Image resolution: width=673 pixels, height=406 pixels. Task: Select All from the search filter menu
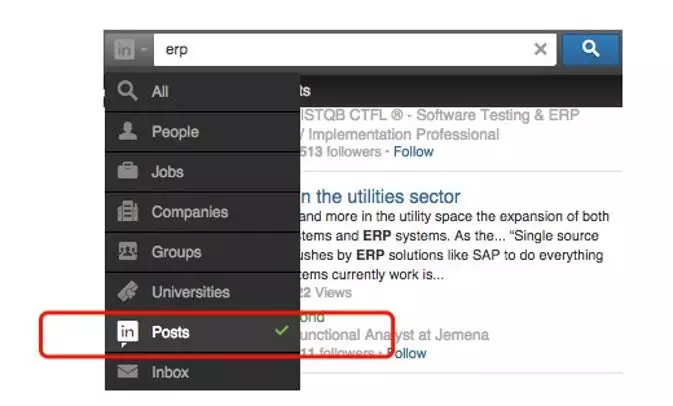[x=160, y=92]
